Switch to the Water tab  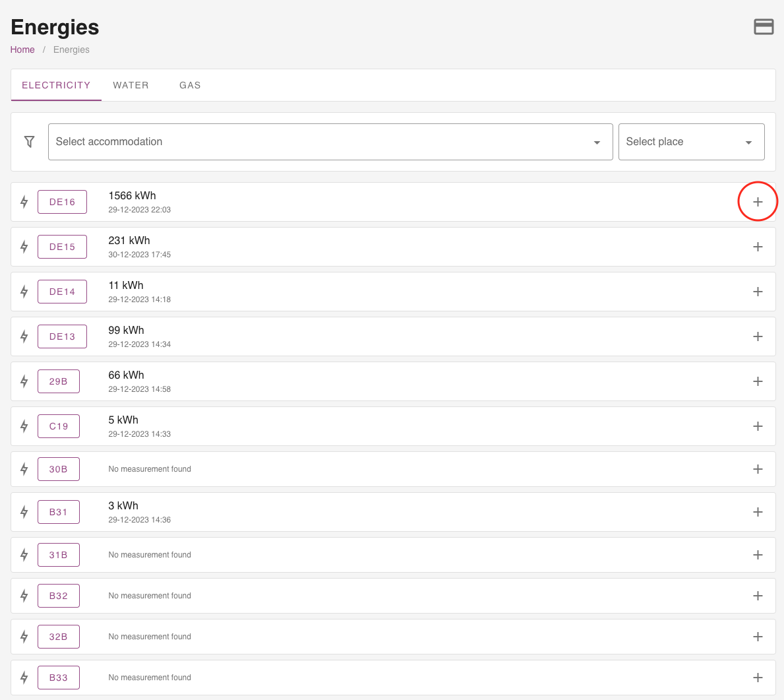click(x=131, y=85)
